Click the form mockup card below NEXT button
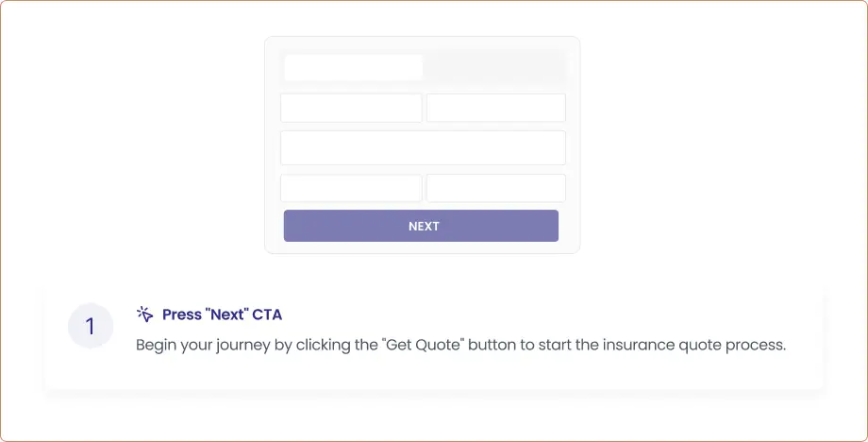 [423, 247]
